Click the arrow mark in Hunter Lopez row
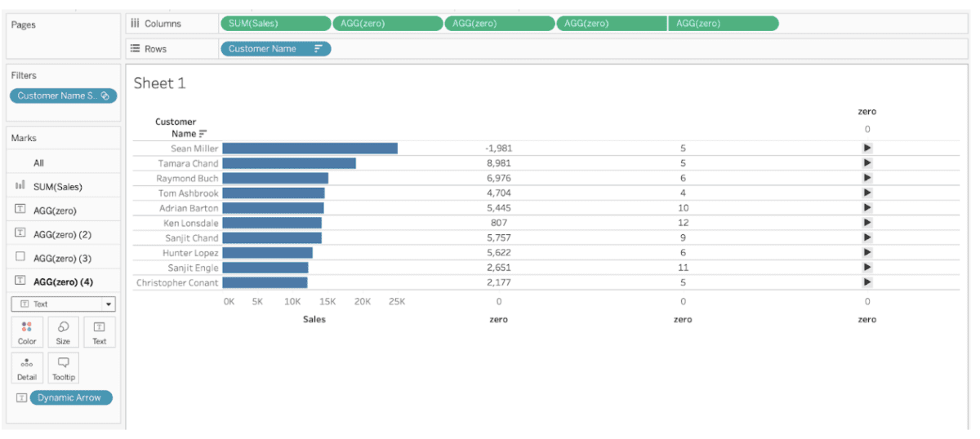The width and height of the screenshot is (980, 439). click(867, 253)
